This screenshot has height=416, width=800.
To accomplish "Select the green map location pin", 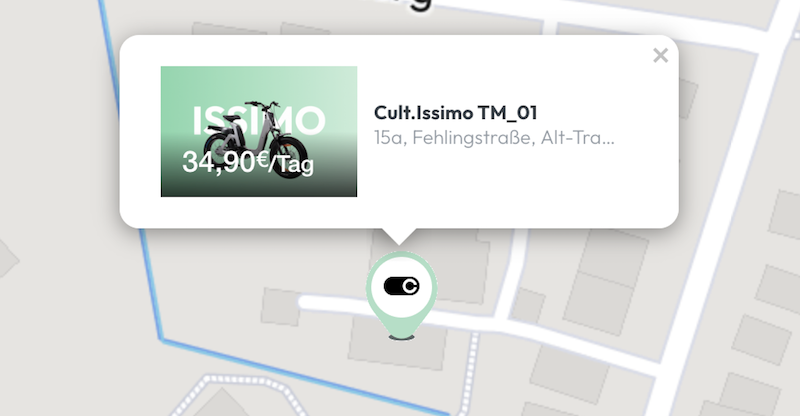I will tap(402, 293).
